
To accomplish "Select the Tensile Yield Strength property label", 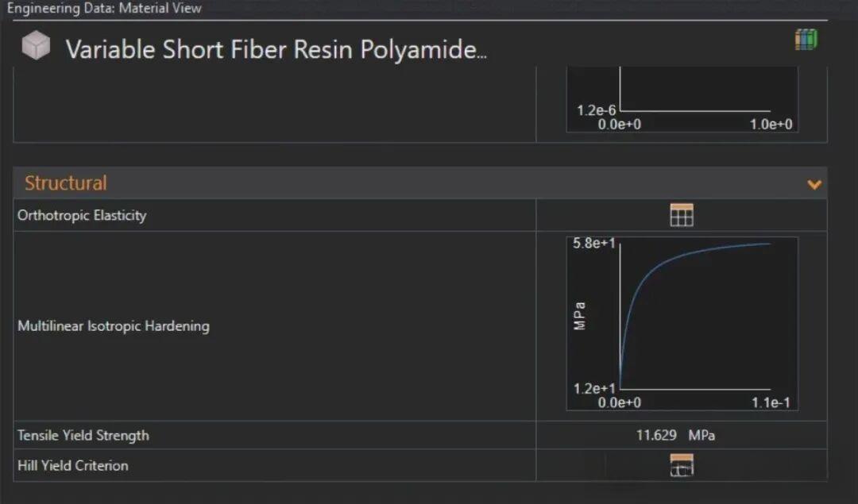I will click(83, 435).
